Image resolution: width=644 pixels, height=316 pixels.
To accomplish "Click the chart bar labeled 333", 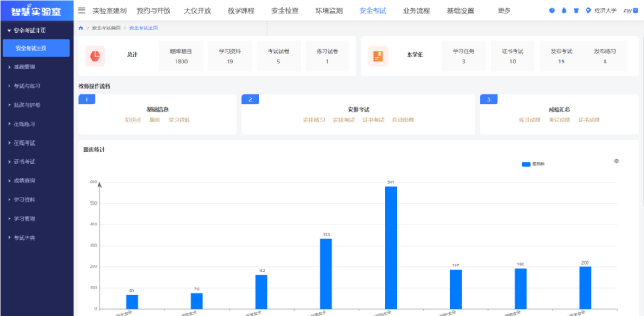I will (326, 274).
